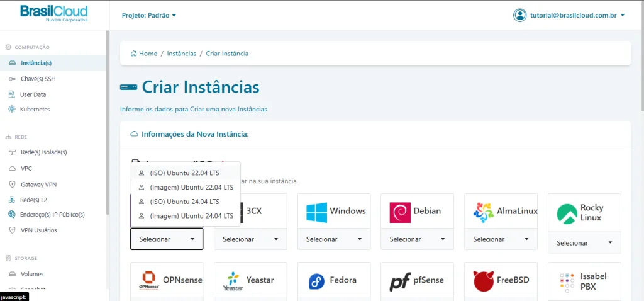Click the Volumes disk icon
This screenshot has height=301, width=644.
coord(13,274)
